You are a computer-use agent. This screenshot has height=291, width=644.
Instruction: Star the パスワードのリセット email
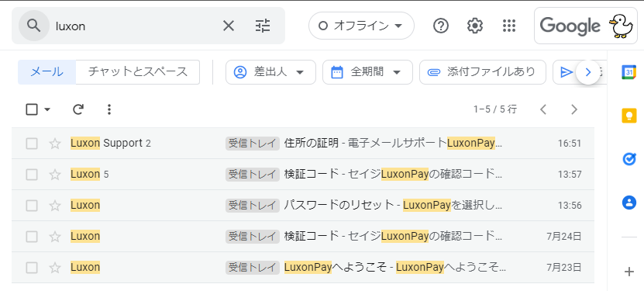pyautogui.click(x=54, y=206)
